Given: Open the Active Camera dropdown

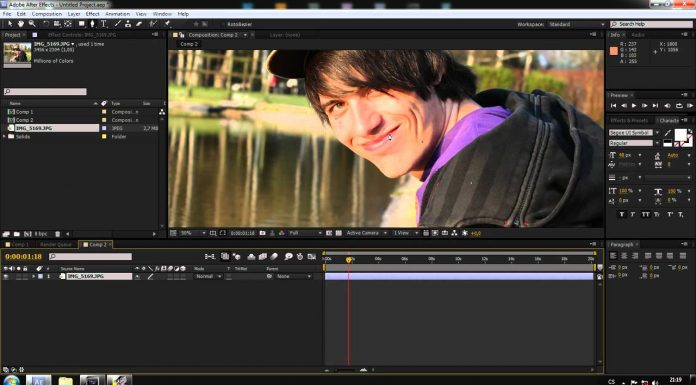Looking at the screenshot, I should (x=367, y=233).
